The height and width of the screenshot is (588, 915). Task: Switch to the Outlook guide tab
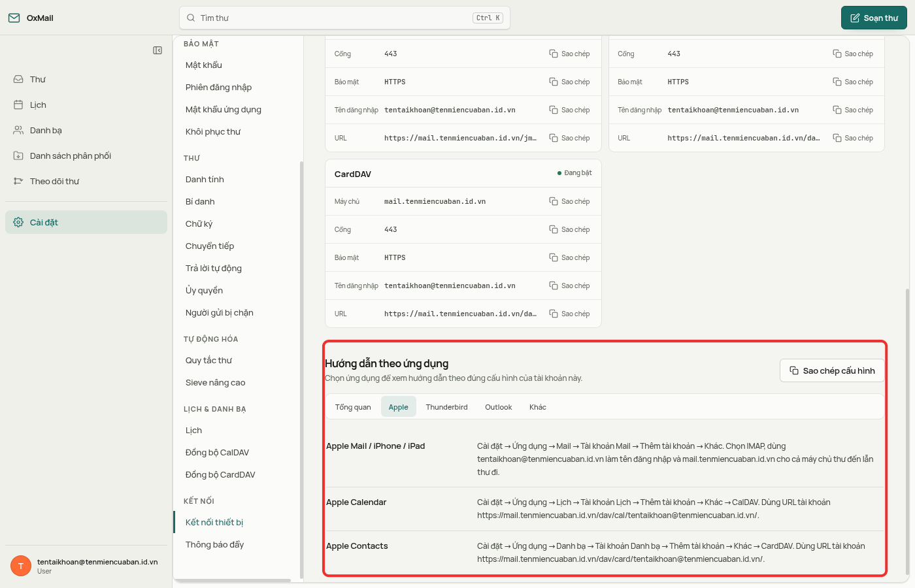[x=498, y=407]
